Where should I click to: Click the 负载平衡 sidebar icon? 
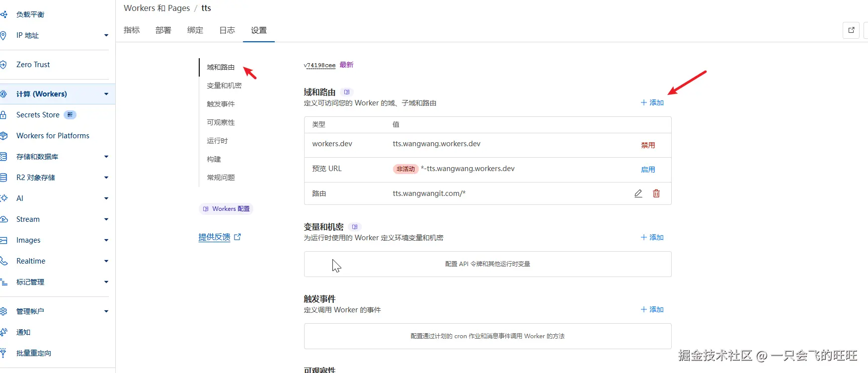coord(3,14)
